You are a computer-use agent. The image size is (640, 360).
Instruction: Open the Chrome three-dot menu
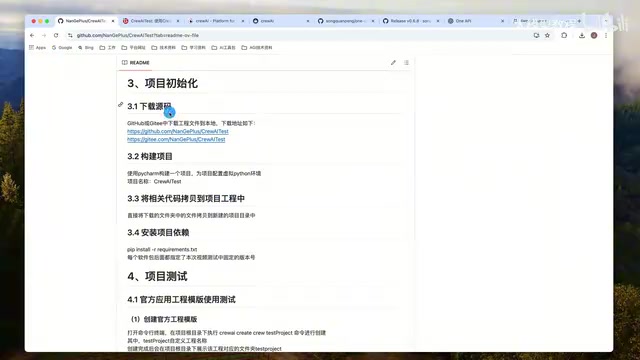point(606,36)
